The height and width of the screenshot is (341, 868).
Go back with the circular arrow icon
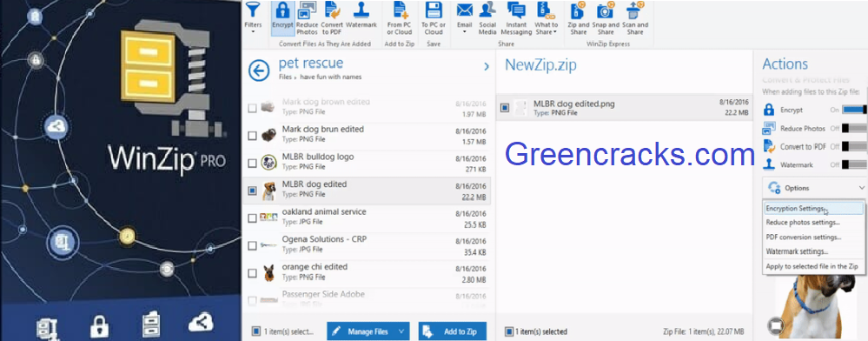click(x=259, y=70)
